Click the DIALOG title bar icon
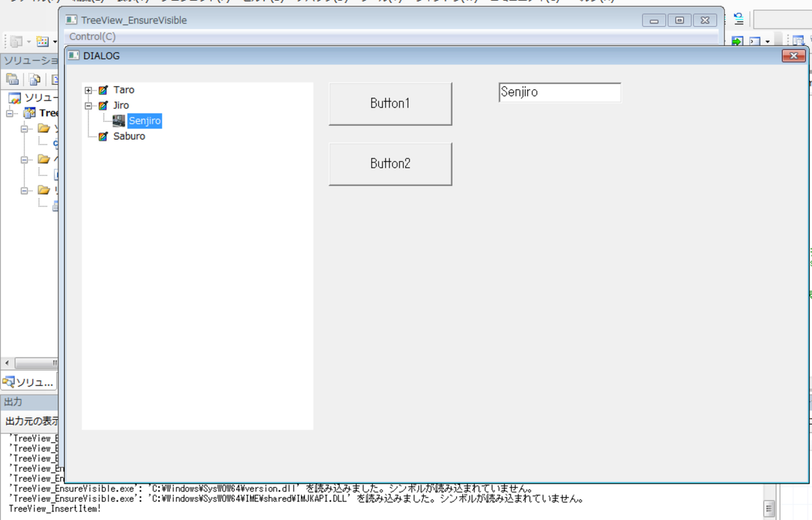This screenshot has width=812, height=520. [x=73, y=56]
